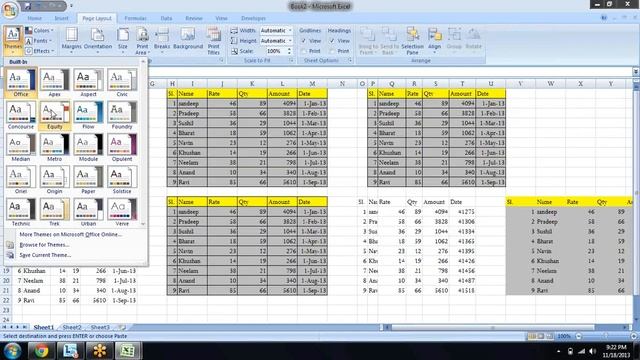640x360 pixels.
Task: Open paper Size options
Action: pos(123,40)
